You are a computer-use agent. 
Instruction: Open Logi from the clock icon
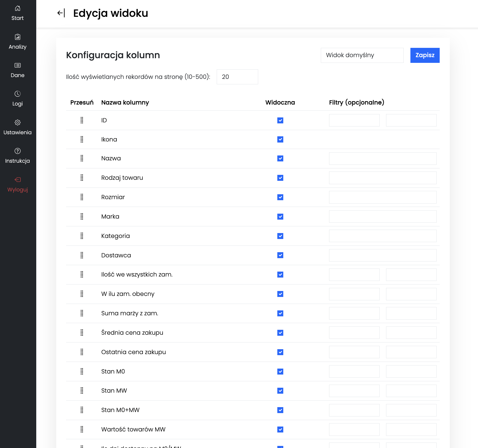coord(18,94)
